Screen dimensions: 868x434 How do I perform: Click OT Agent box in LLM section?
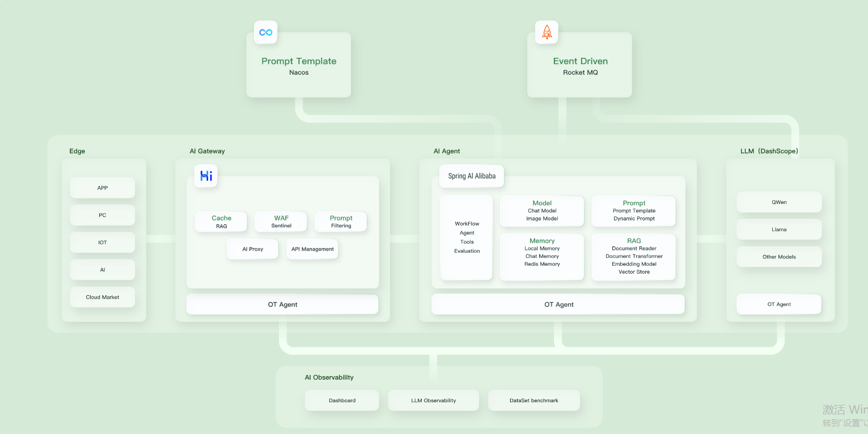[x=779, y=304]
